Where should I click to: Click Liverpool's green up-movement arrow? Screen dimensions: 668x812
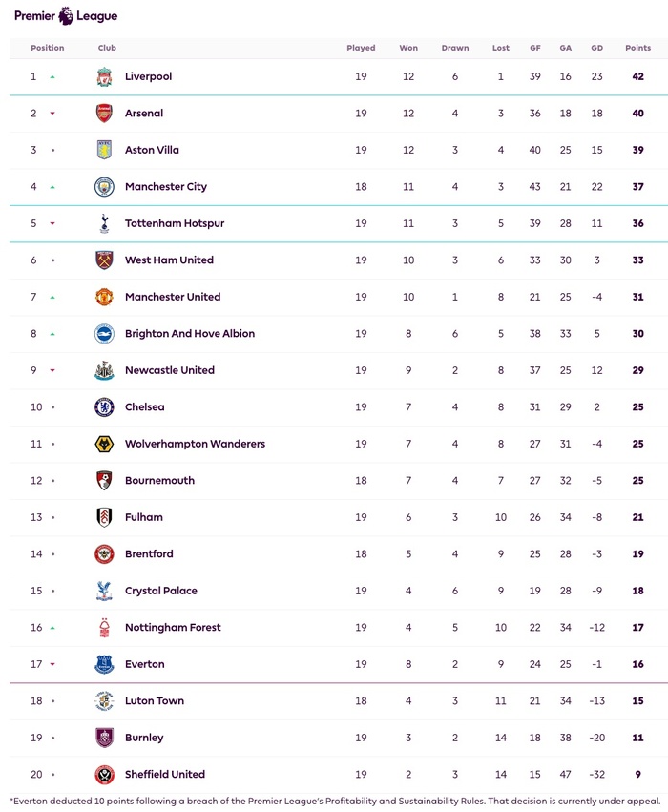[x=52, y=76]
